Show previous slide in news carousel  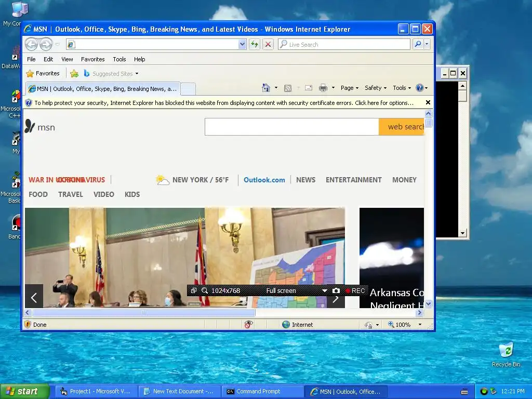tap(34, 296)
